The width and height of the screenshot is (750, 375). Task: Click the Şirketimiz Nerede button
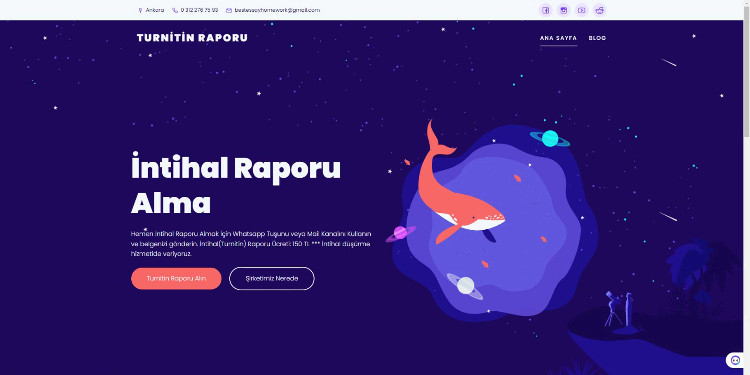point(272,278)
